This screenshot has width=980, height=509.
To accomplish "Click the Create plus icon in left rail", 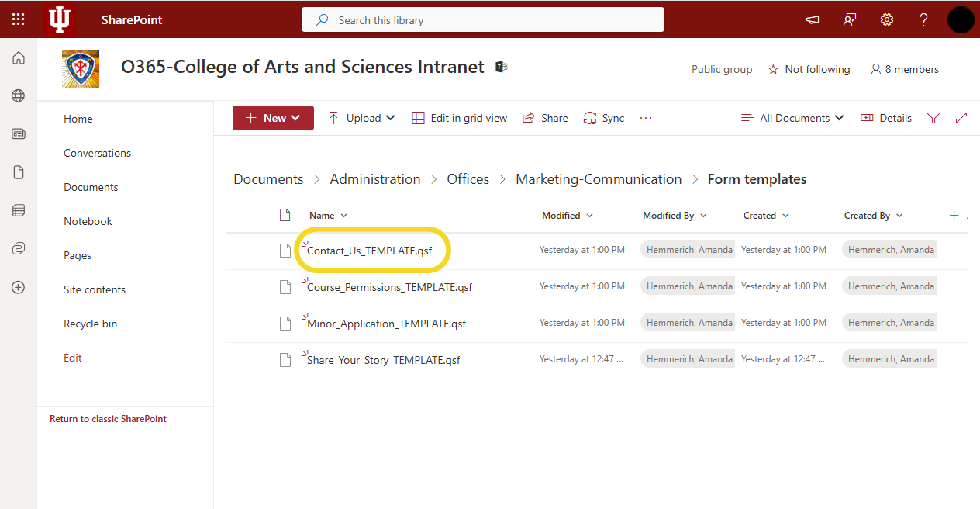I will pos(19,287).
